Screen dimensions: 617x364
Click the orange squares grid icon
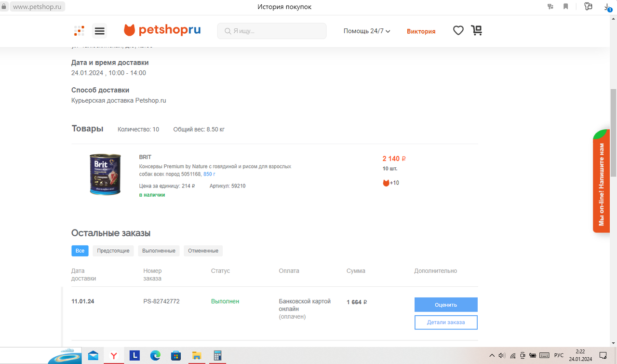coord(79,31)
